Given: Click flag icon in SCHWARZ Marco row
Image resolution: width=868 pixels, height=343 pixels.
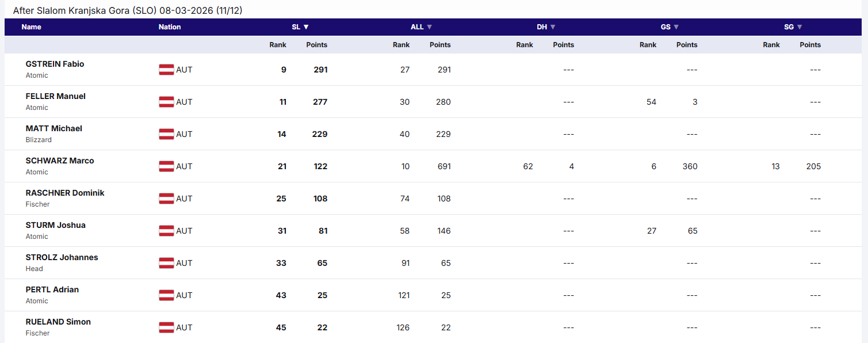Looking at the screenshot, I should pyautogui.click(x=166, y=166).
